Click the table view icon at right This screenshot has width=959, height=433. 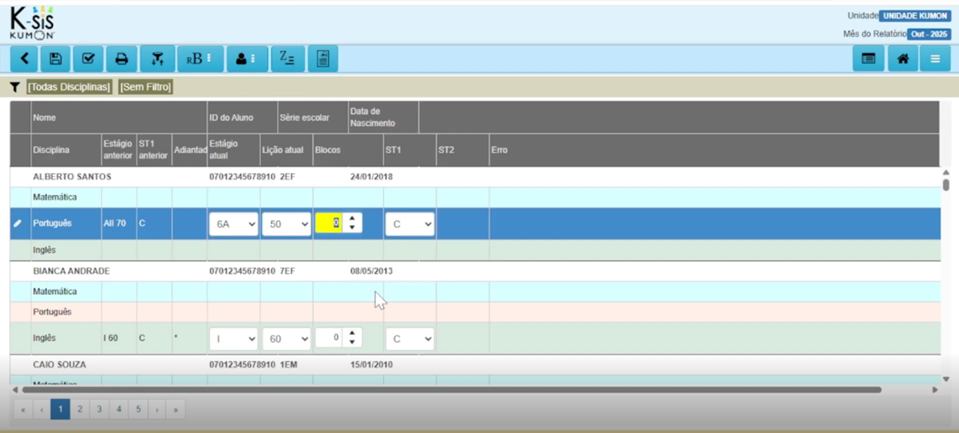point(868,59)
